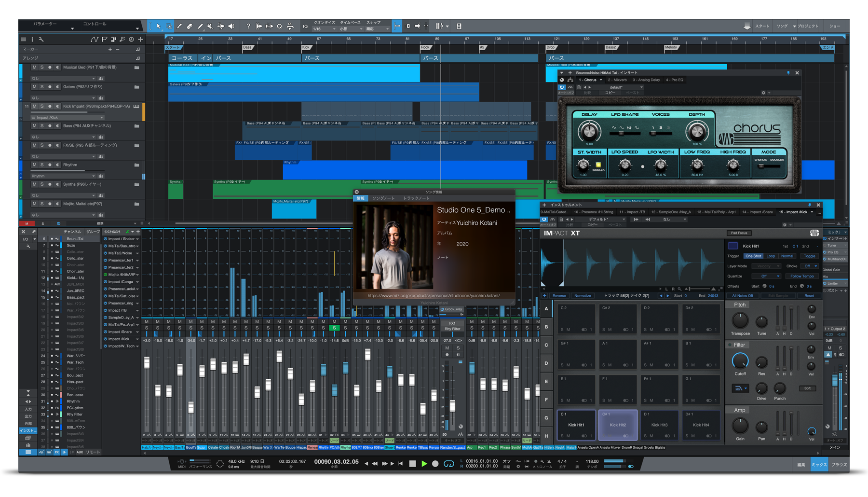The image size is (868, 497).
Task: Select the Listen speaker tool
Action: (x=231, y=26)
